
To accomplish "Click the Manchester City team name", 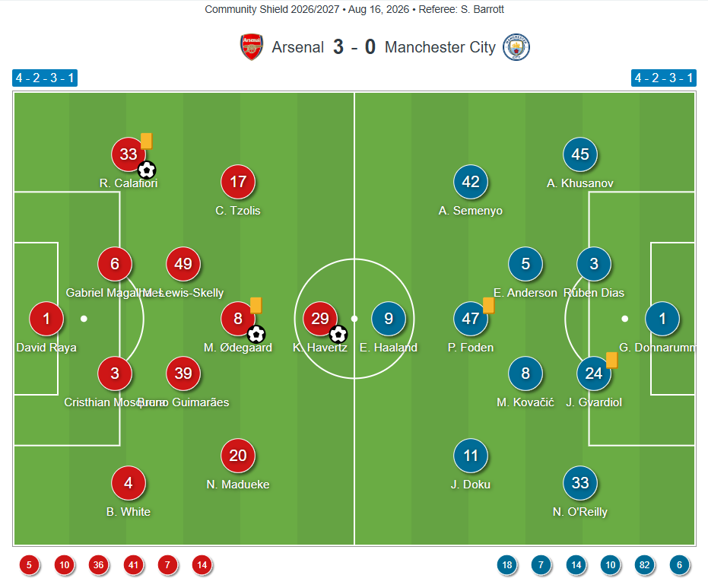I will pyautogui.click(x=440, y=47).
